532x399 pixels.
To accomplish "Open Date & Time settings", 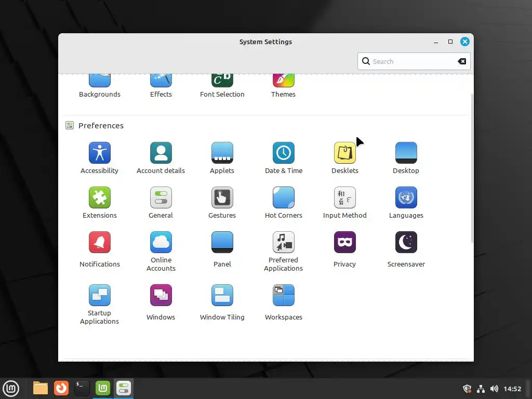I will click(283, 158).
